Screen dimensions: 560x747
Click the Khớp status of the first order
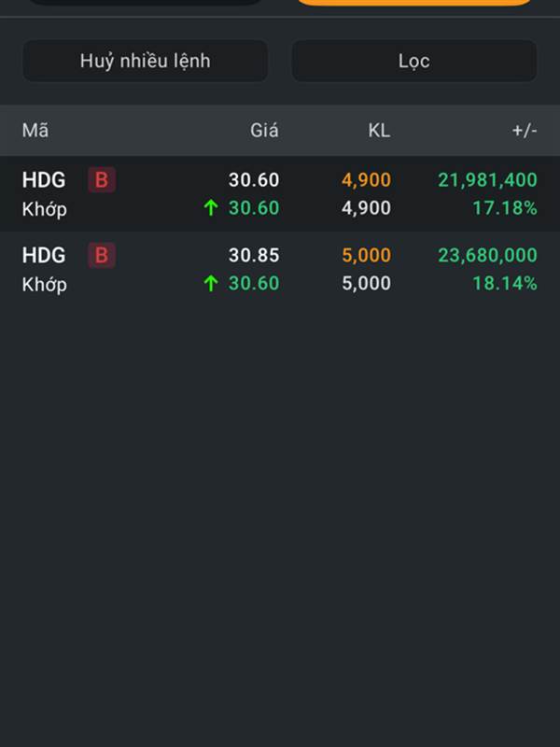(45, 209)
